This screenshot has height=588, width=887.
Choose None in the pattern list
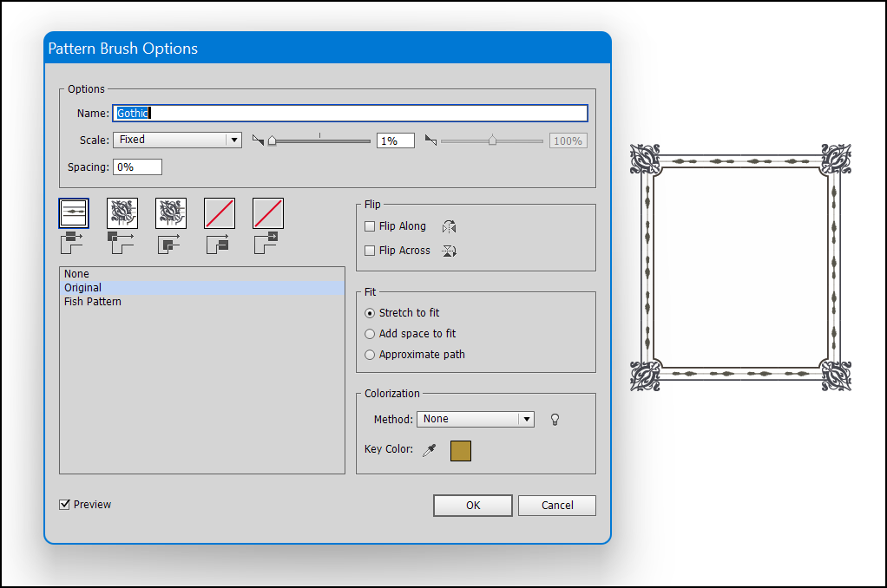(77, 274)
